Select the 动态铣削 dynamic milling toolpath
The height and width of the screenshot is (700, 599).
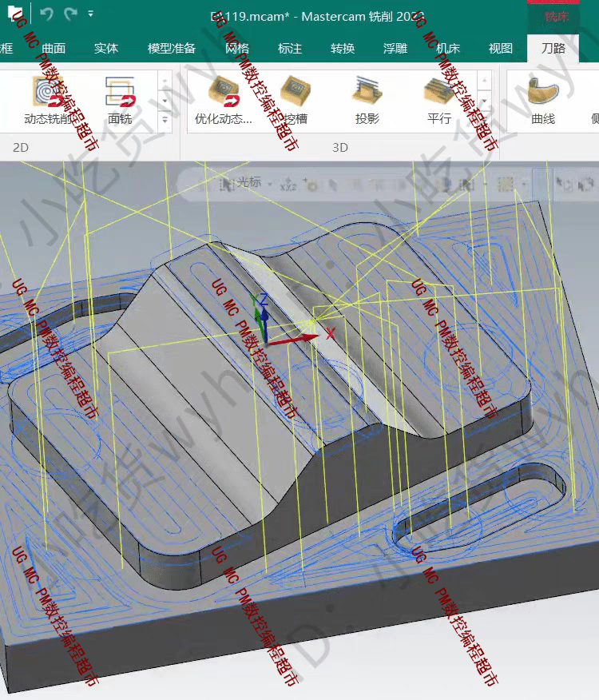click(x=49, y=100)
